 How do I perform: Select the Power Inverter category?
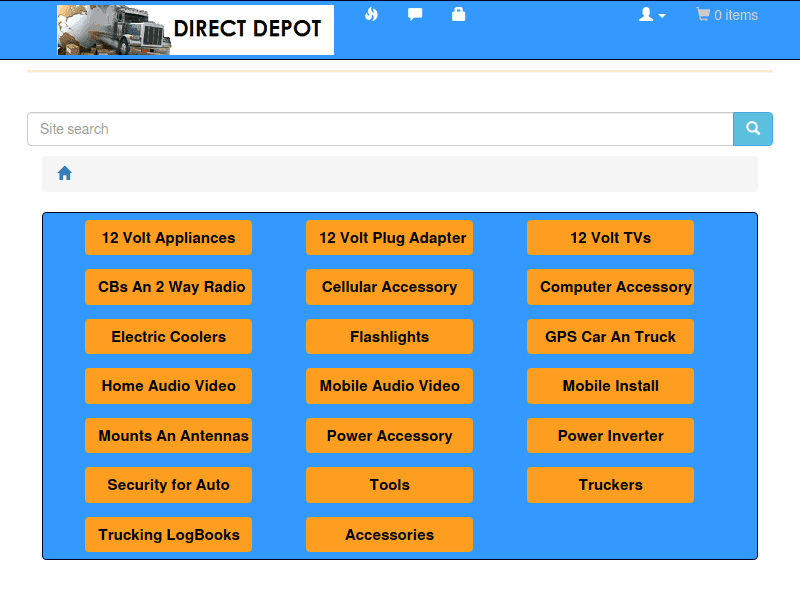[610, 436]
